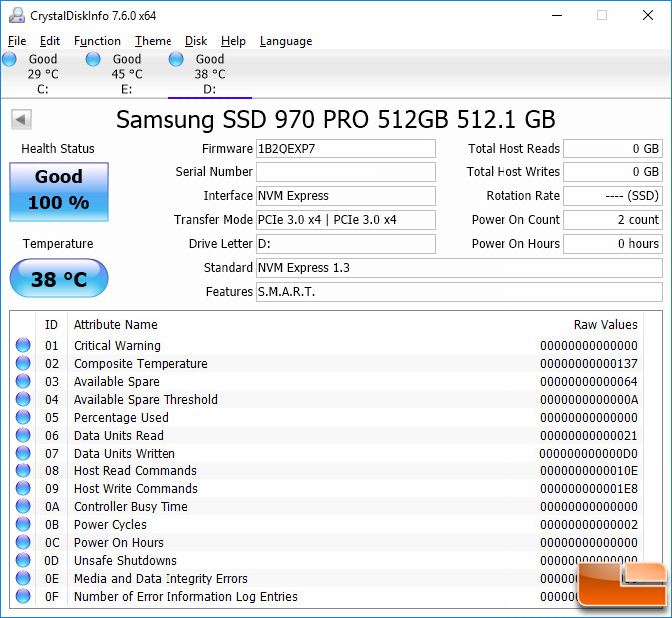Click the Total Host Reads value field
Screen dimensions: 672x618
[613, 149]
